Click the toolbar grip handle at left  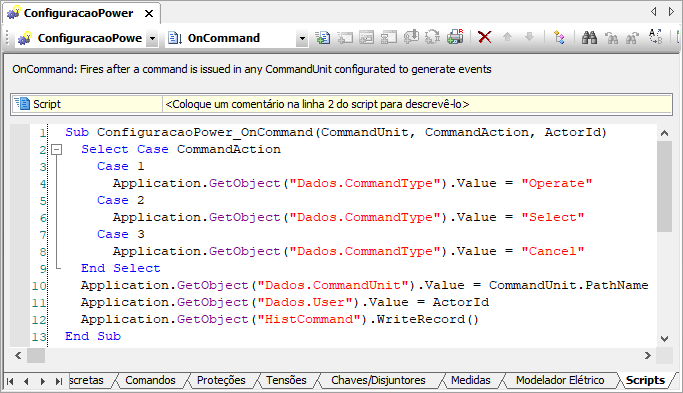click(x=7, y=38)
